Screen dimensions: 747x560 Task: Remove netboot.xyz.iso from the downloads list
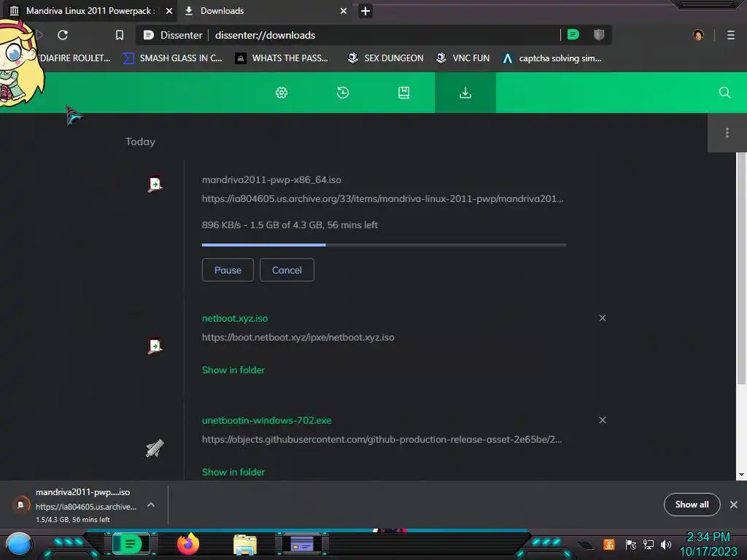pos(603,318)
